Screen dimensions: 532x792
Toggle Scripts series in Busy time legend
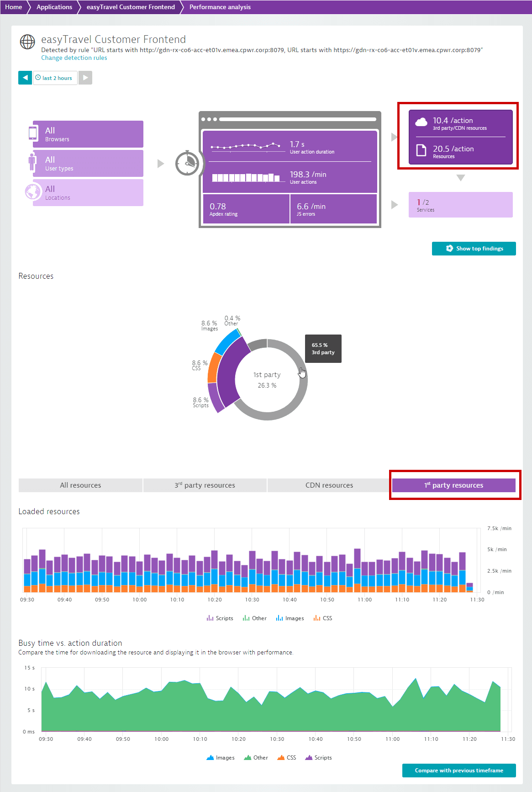318,758
